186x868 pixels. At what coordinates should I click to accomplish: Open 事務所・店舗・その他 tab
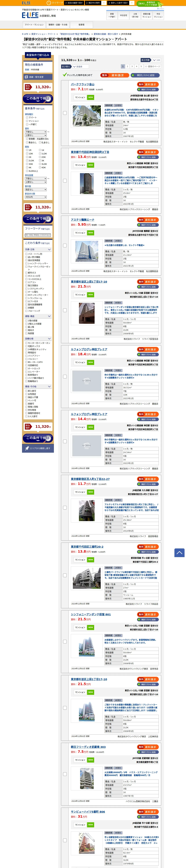pos(58,25)
